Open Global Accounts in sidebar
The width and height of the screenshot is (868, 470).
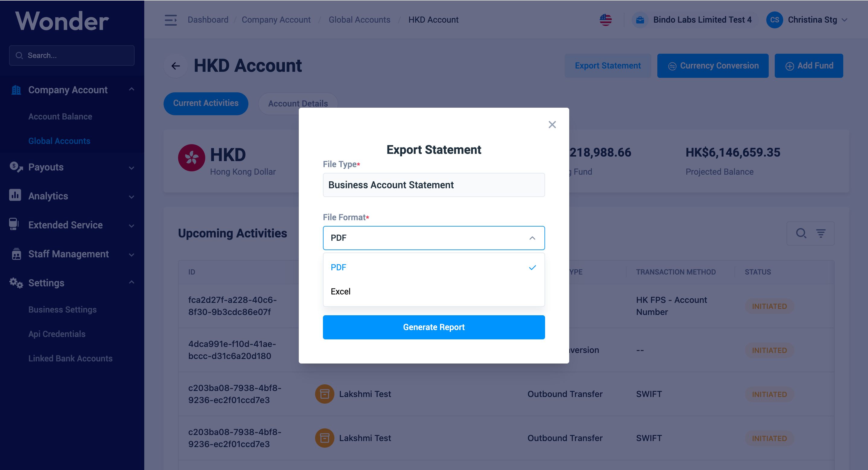(x=59, y=141)
